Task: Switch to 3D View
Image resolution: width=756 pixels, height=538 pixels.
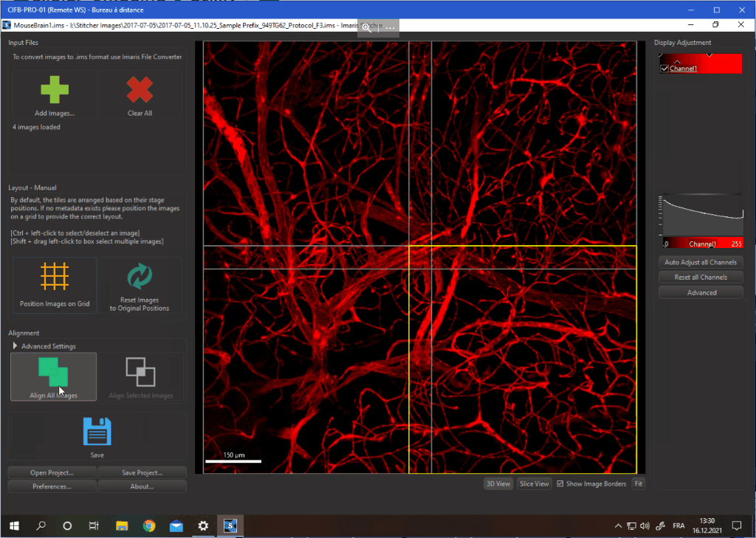Action: tap(498, 484)
